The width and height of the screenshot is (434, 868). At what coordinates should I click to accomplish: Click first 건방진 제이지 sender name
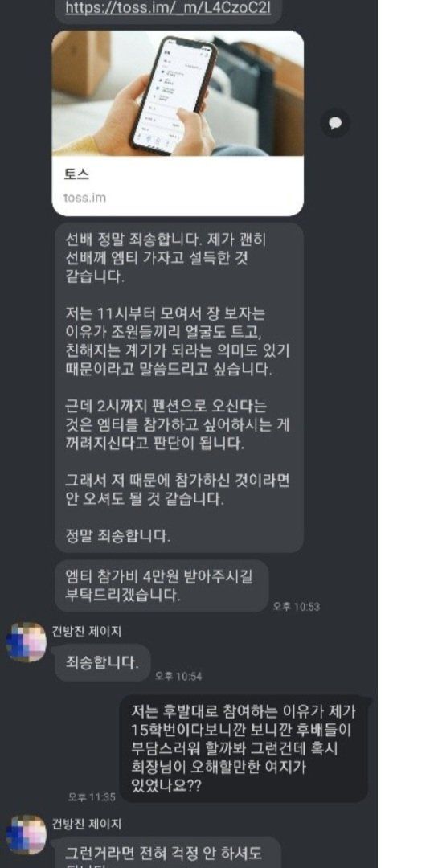pyautogui.click(x=86, y=631)
